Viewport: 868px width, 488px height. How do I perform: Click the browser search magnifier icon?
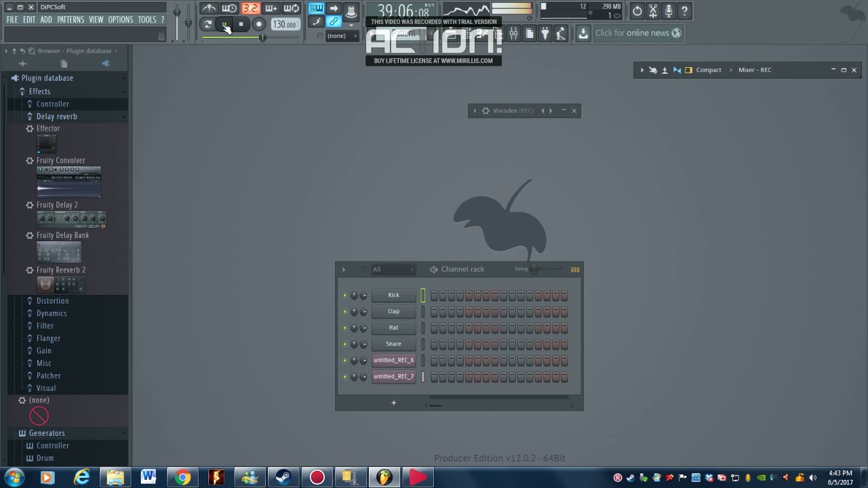point(31,51)
